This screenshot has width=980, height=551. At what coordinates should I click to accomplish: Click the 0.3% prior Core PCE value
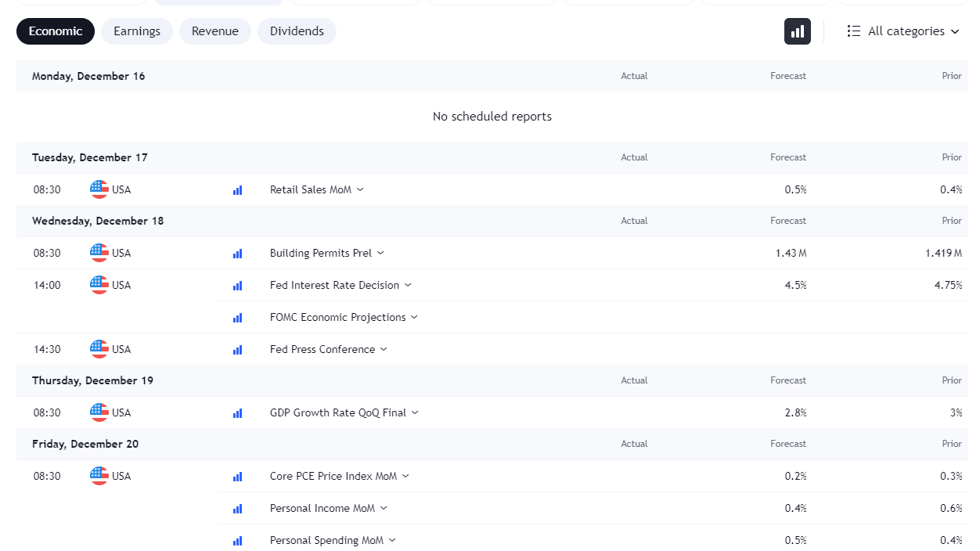click(952, 476)
